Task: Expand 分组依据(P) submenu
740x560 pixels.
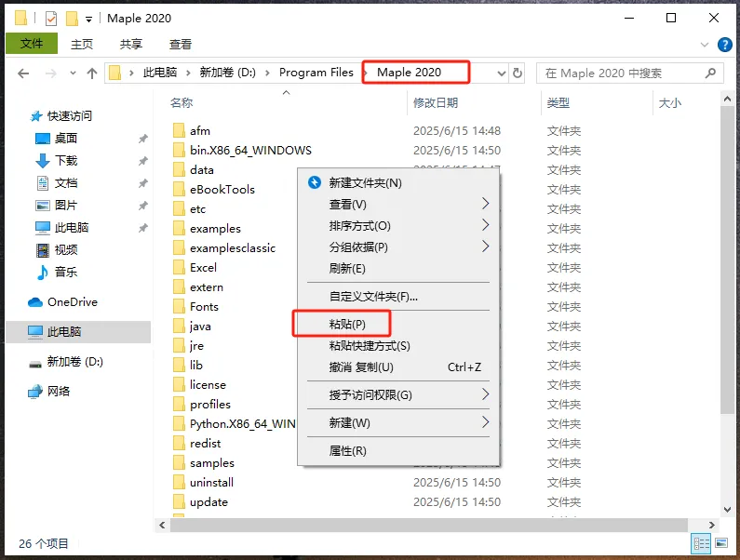Action: pyautogui.click(x=398, y=247)
